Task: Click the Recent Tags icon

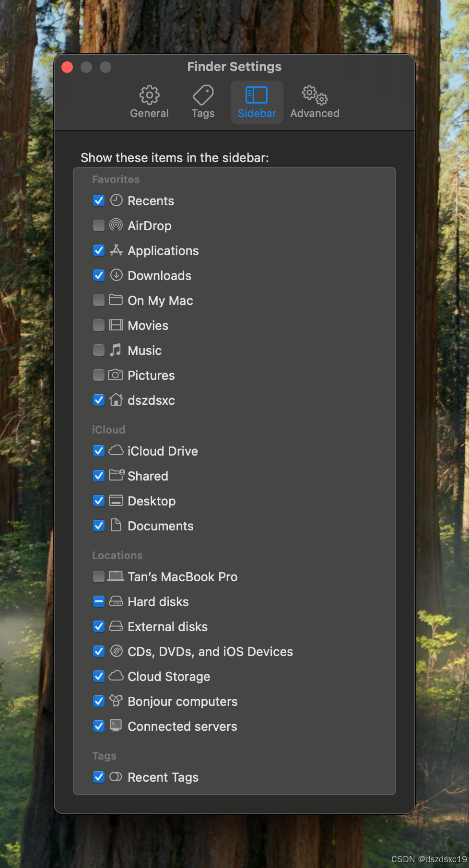Action: [116, 776]
